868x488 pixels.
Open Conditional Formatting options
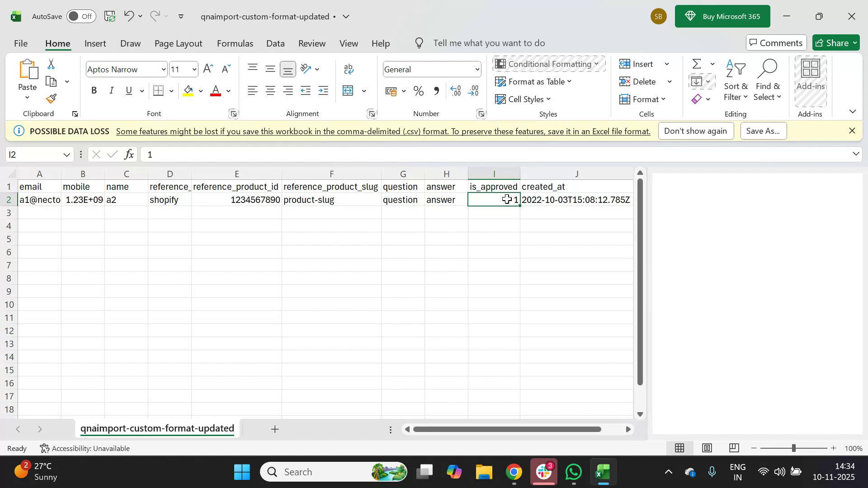coord(548,64)
